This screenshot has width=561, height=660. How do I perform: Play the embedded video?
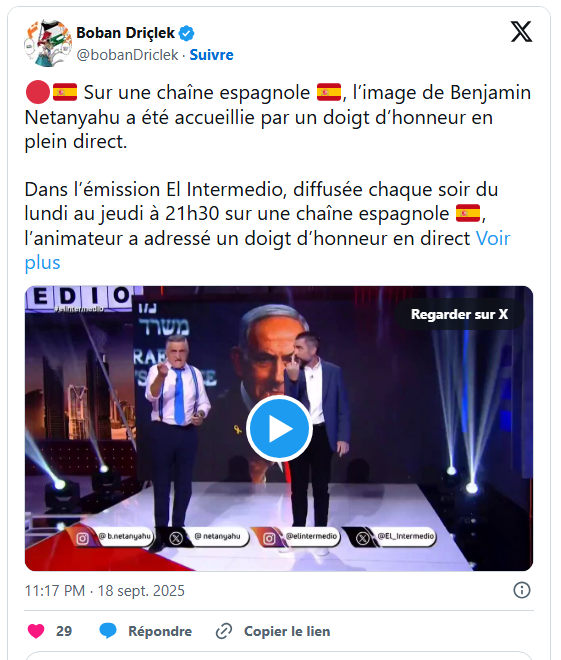[x=279, y=428]
